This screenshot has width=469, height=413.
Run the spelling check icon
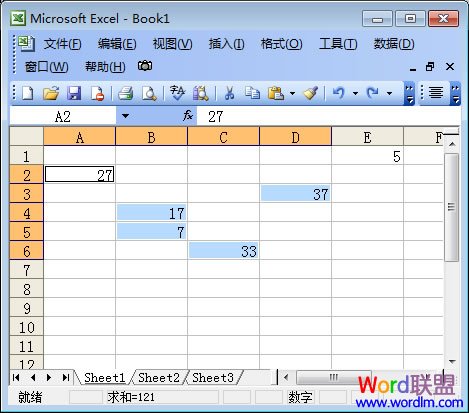177,93
